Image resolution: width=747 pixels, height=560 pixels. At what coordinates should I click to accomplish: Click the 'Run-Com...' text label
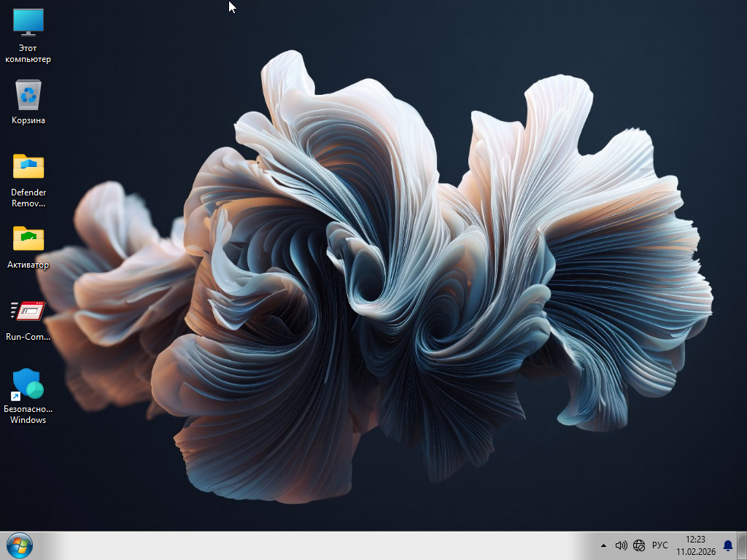pos(28,337)
